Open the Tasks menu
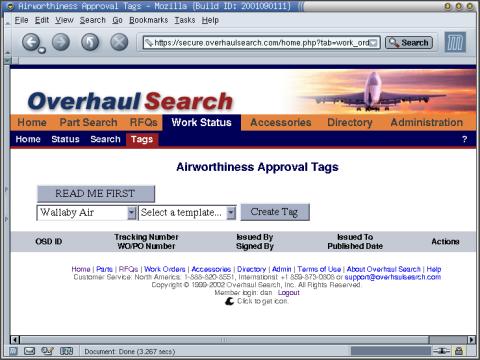480x360 pixels. 185,20
